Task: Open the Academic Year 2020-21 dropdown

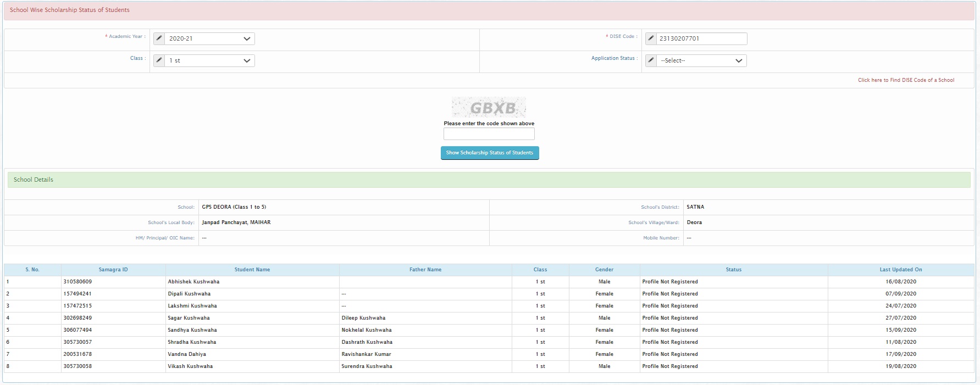Action: 209,38
